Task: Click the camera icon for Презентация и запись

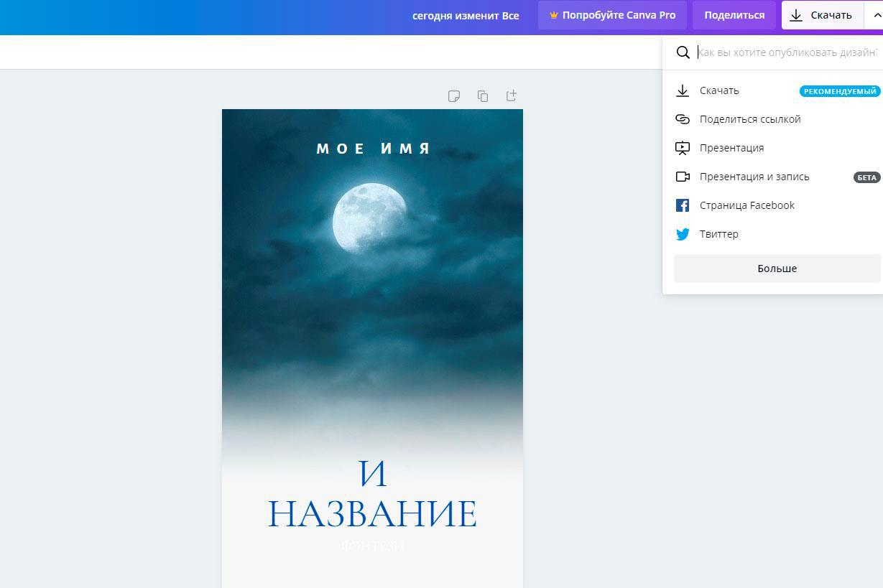Action: click(683, 177)
